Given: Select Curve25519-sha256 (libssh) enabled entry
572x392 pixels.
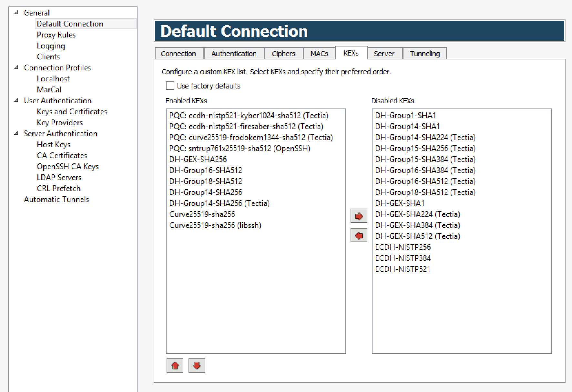Looking at the screenshot, I should point(215,225).
